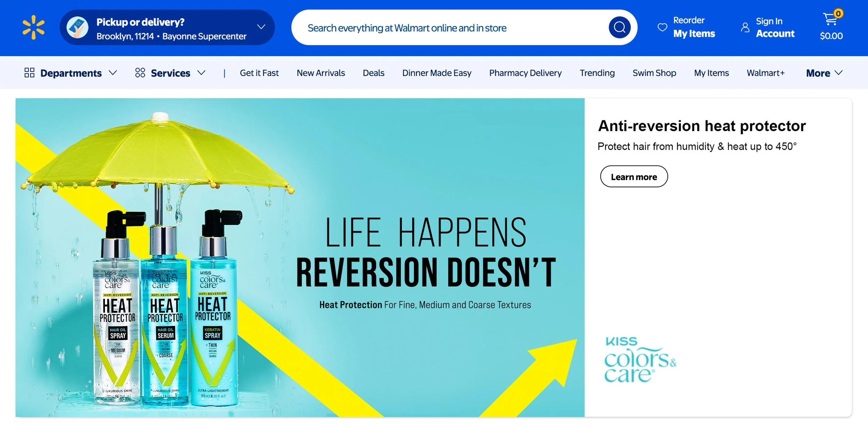This screenshot has height=428, width=868.
Task: Open the Get it Fast link
Action: (259, 73)
